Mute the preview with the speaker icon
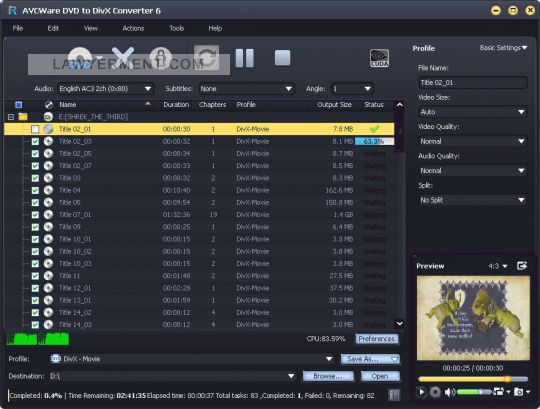The image size is (540, 409). point(449,392)
